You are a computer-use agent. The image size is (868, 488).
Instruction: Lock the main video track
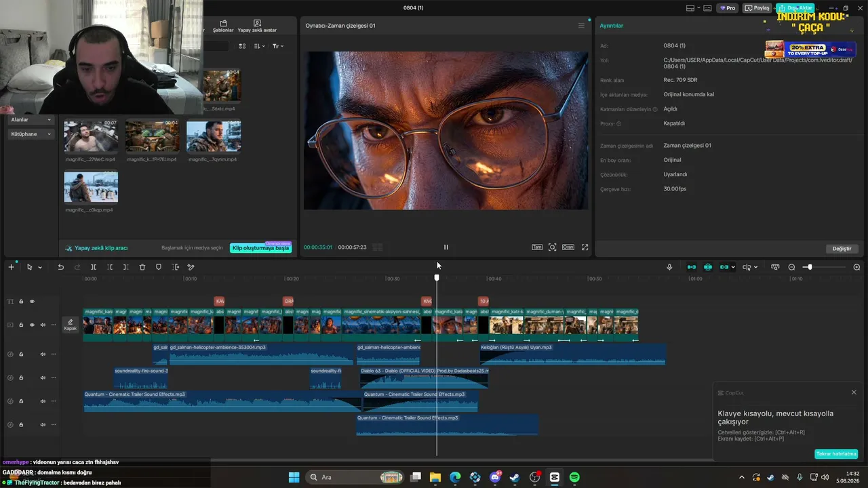(21, 325)
